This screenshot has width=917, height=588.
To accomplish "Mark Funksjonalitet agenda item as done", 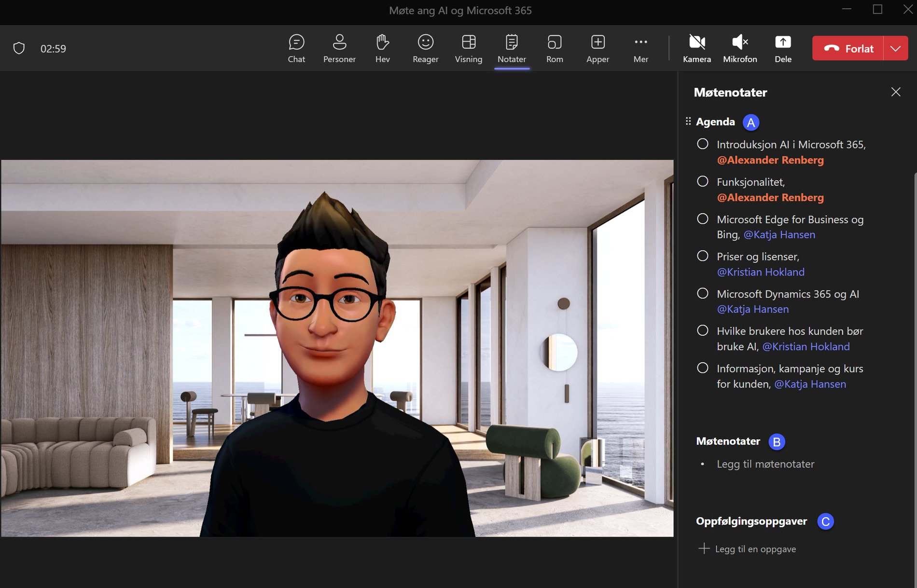I will [x=703, y=181].
